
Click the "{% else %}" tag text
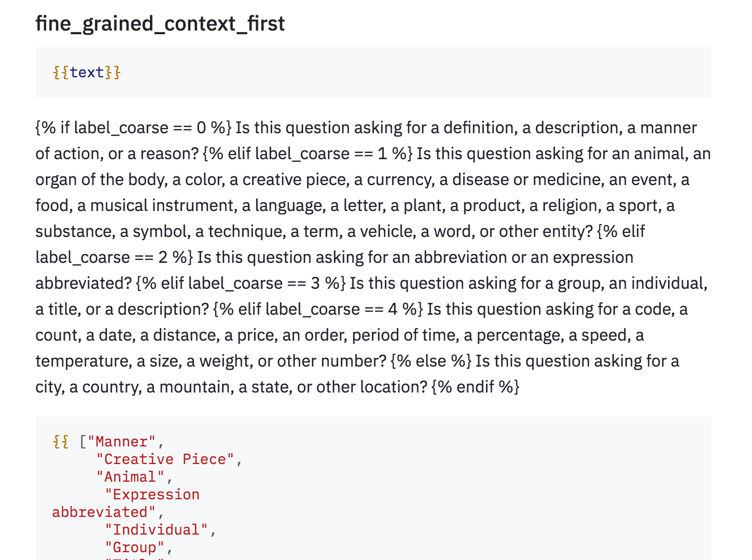tap(431, 361)
